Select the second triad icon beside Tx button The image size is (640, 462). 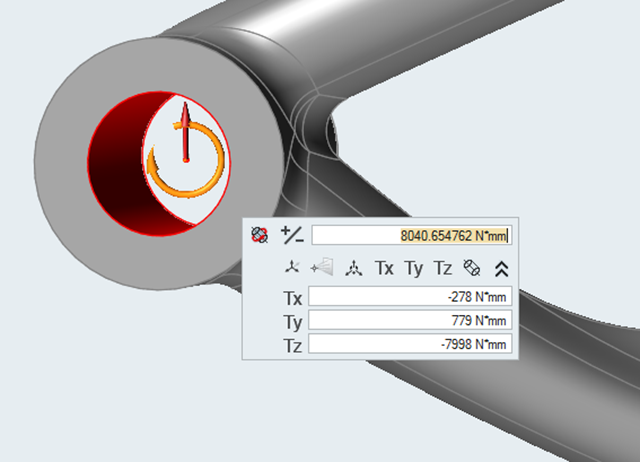(353, 268)
